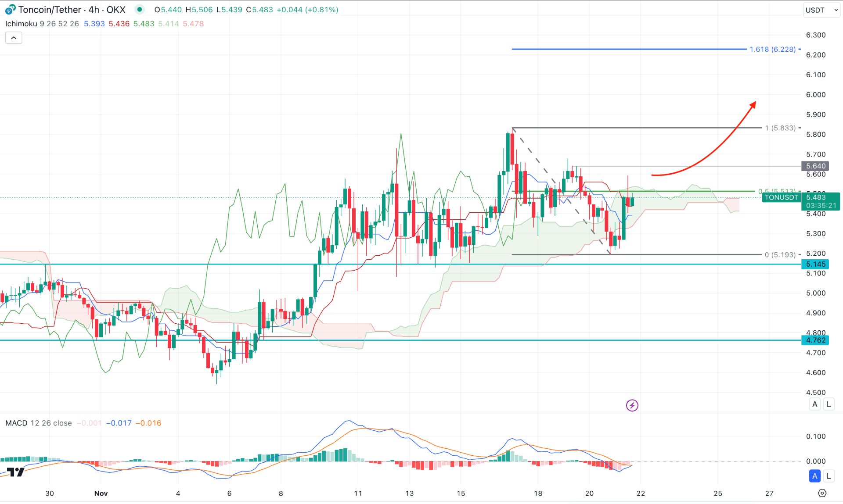
Task: Toggle auto scale on price pane
Action: [815, 404]
